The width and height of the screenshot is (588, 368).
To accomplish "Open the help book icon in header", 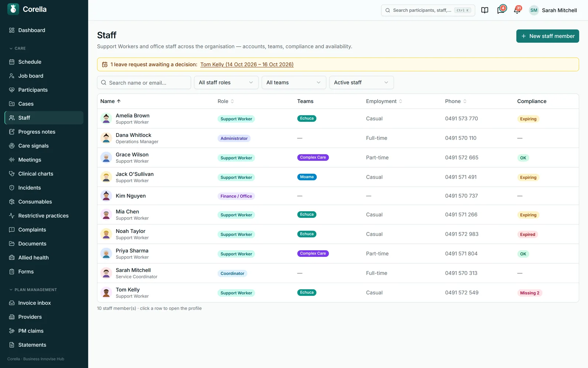I will [x=485, y=10].
